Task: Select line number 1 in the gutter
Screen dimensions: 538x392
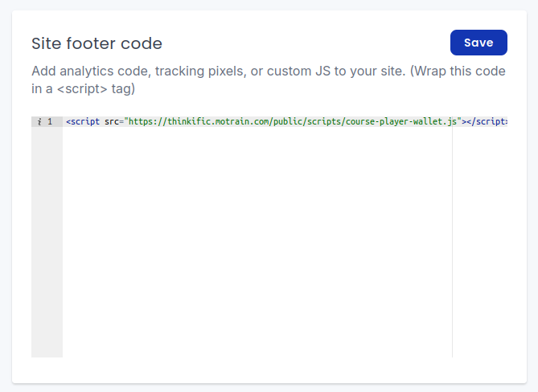Action: point(50,121)
